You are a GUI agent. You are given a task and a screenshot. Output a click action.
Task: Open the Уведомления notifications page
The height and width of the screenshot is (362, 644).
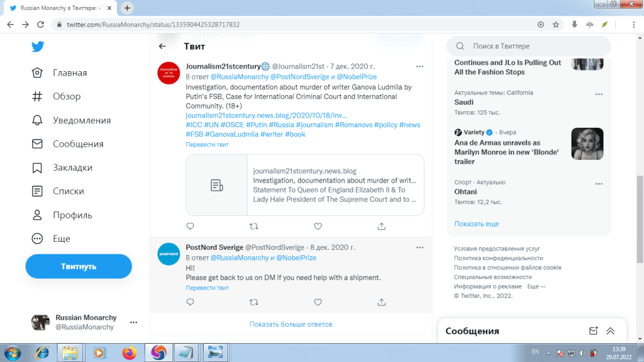[81, 120]
